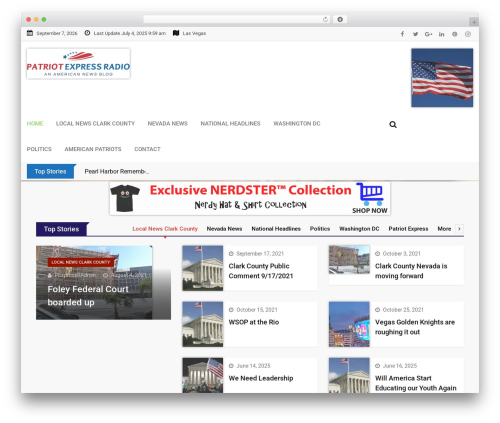
Task: Click the Nerdster t-shirt image in banner
Action: point(125,198)
